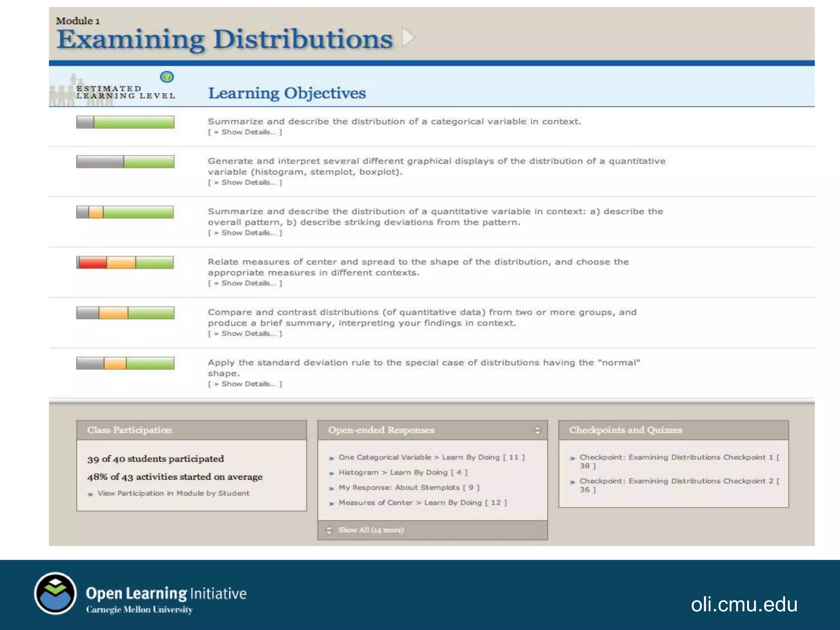
Task: Click the Learning Objectives heading
Action: 287,93
